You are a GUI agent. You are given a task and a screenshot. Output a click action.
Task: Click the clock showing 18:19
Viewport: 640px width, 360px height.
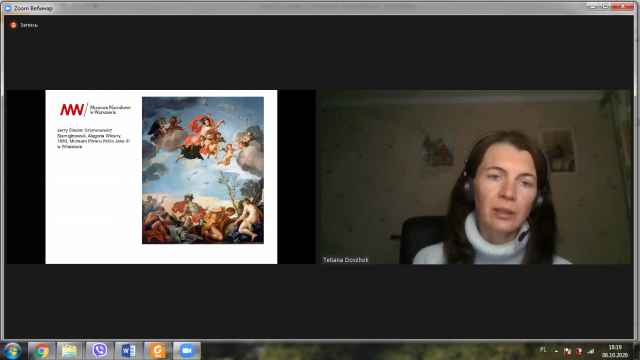[x=615, y=351]
